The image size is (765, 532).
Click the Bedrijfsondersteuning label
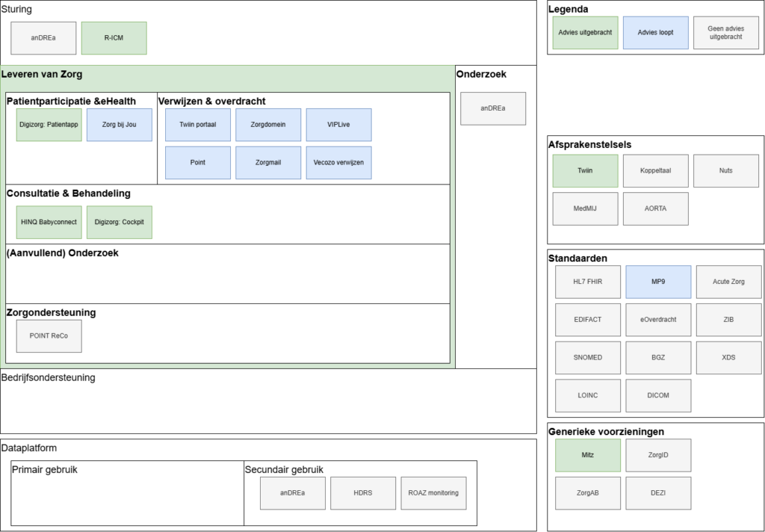tap(49, 377)
